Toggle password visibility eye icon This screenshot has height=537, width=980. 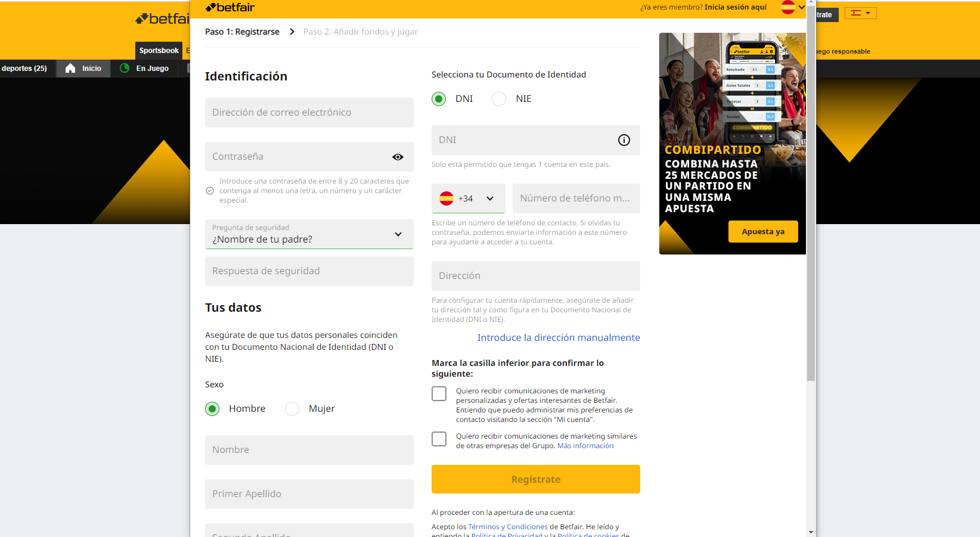tap(398, 157)
